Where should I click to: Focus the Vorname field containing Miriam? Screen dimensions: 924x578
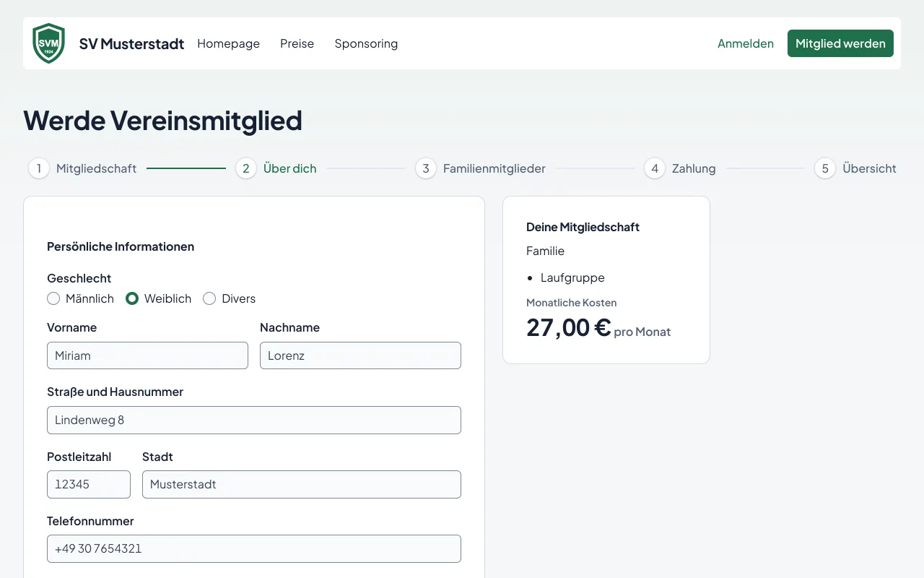[x=147, y=355]
